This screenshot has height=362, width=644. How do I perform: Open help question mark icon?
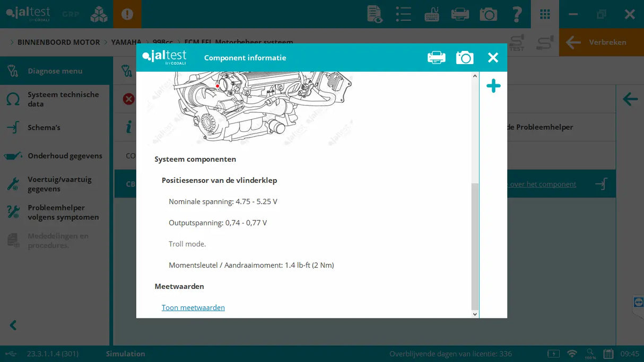pos(517,14)
